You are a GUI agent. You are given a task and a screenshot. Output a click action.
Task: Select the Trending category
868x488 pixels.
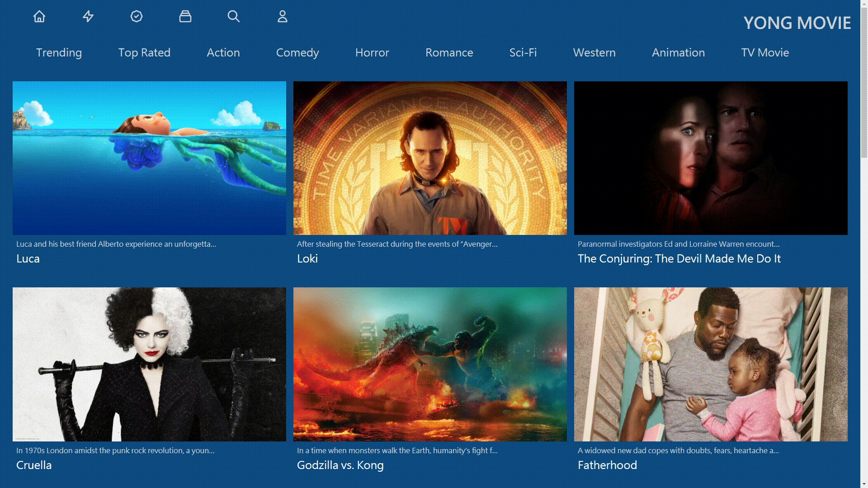(59, 52)
